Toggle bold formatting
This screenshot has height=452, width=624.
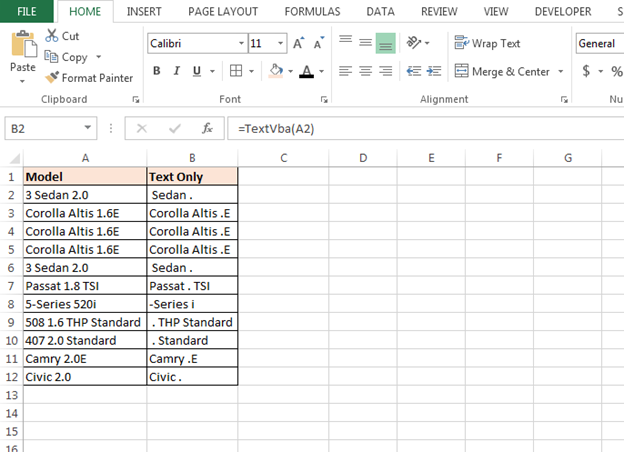[x=156, y=71]
